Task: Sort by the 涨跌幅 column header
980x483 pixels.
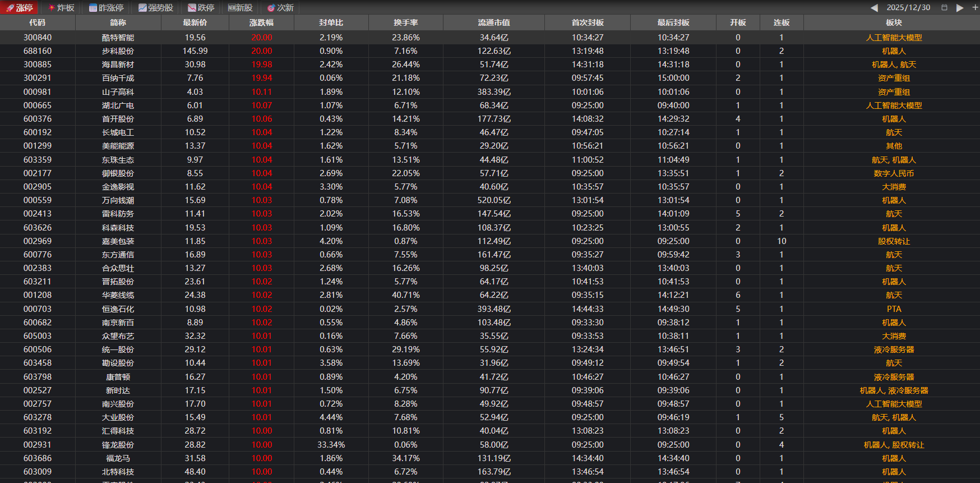Action: click(261, 22)
